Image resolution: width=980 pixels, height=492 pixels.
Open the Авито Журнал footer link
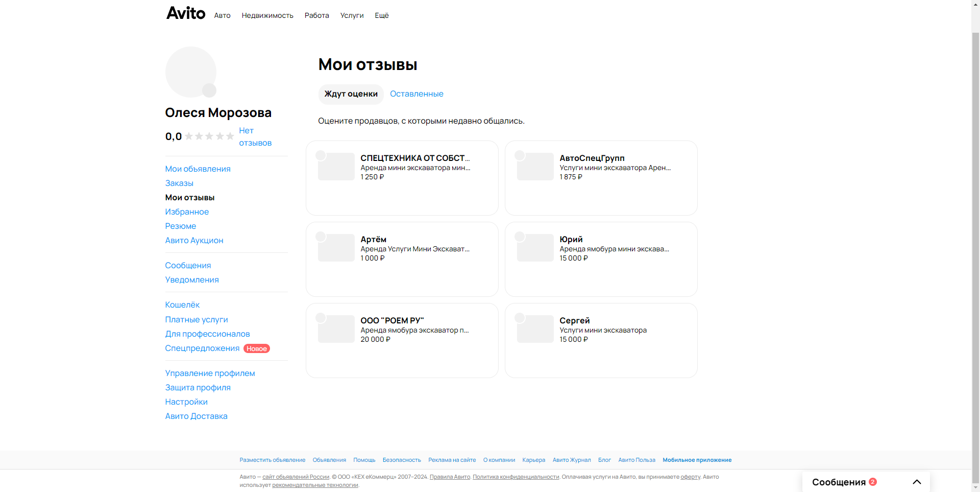(x=572, y=460)
